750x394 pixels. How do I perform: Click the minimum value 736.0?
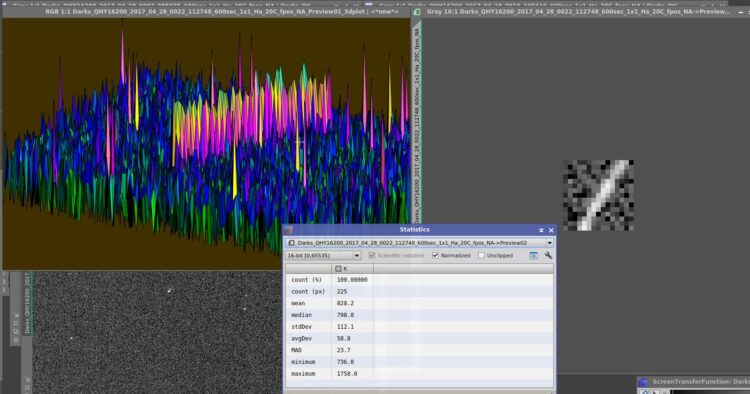pos(345,362)
